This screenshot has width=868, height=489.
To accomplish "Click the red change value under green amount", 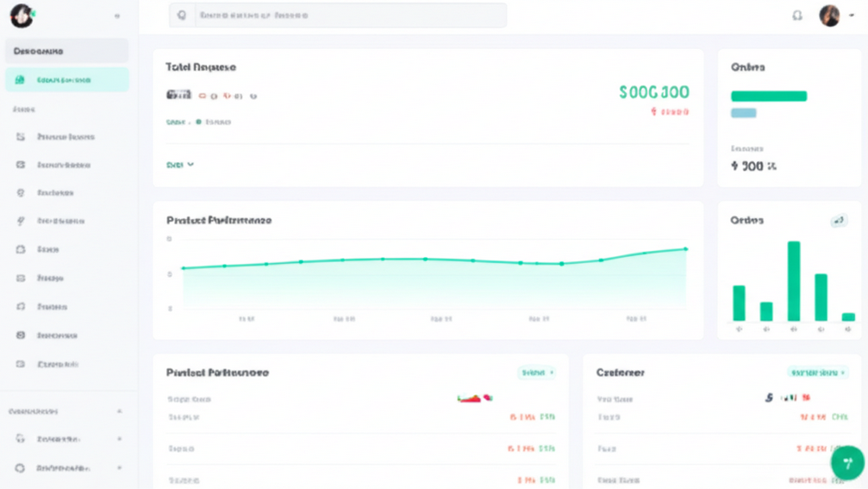I will pos(670,112).
